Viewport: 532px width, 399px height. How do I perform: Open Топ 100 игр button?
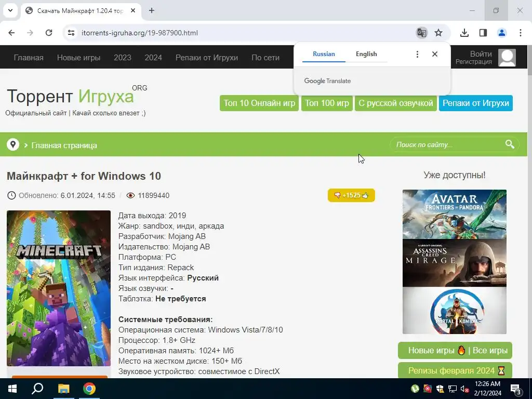(327, 103)
